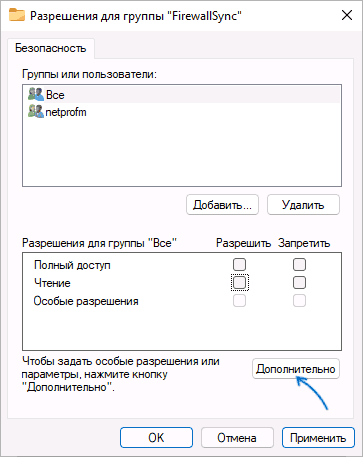Select the group icon next to Все
Viewport: 363px width, 457px height.
36,95
